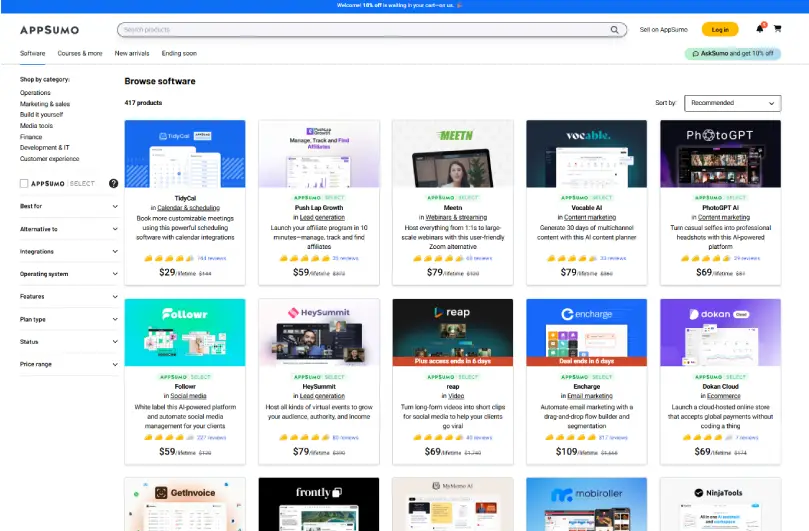Expand the Status filter
Screen dimensions: 809x531
(x=69, y=342)
